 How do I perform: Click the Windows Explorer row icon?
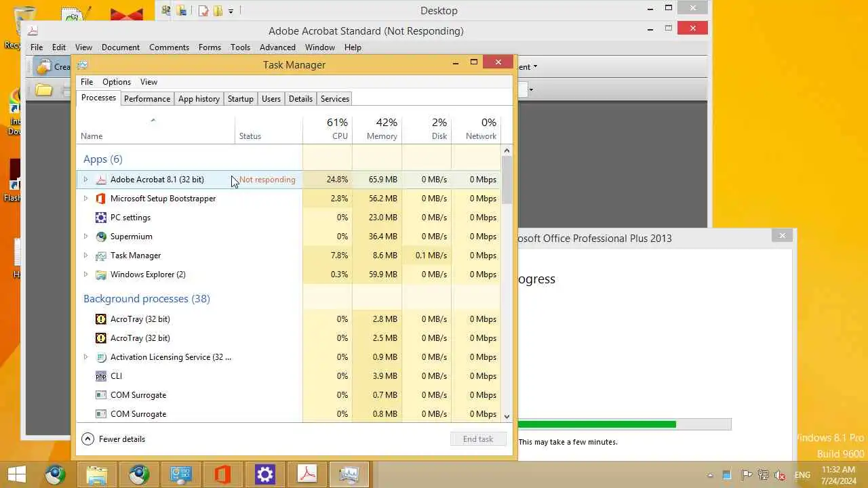coord(101,274)
